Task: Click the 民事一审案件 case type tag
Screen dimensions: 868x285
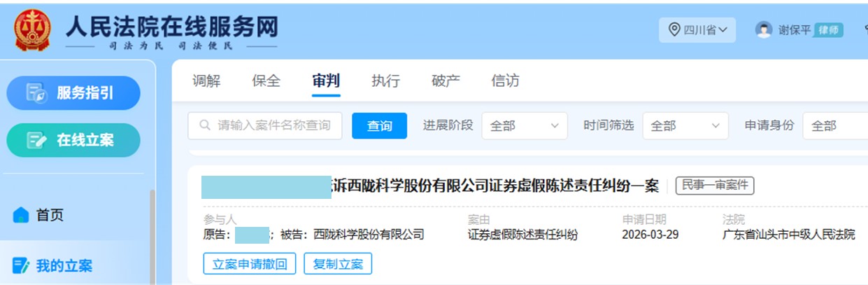Action: click(x=714, y=186)
